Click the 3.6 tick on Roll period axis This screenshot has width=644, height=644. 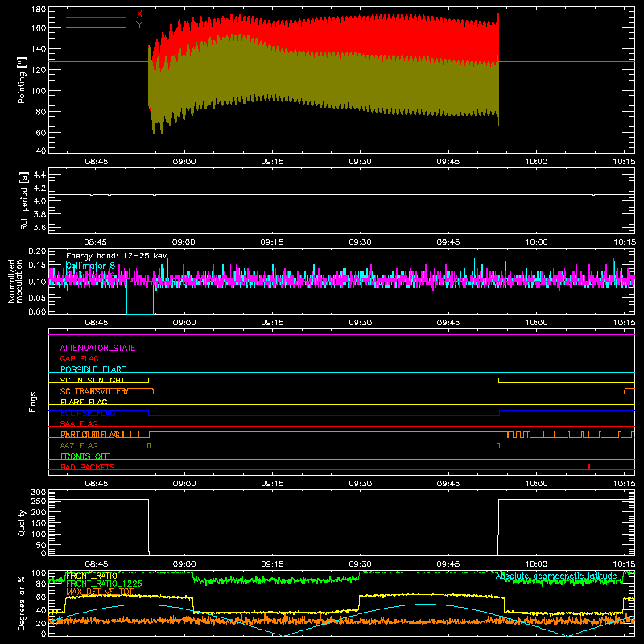tap(39, 227)
